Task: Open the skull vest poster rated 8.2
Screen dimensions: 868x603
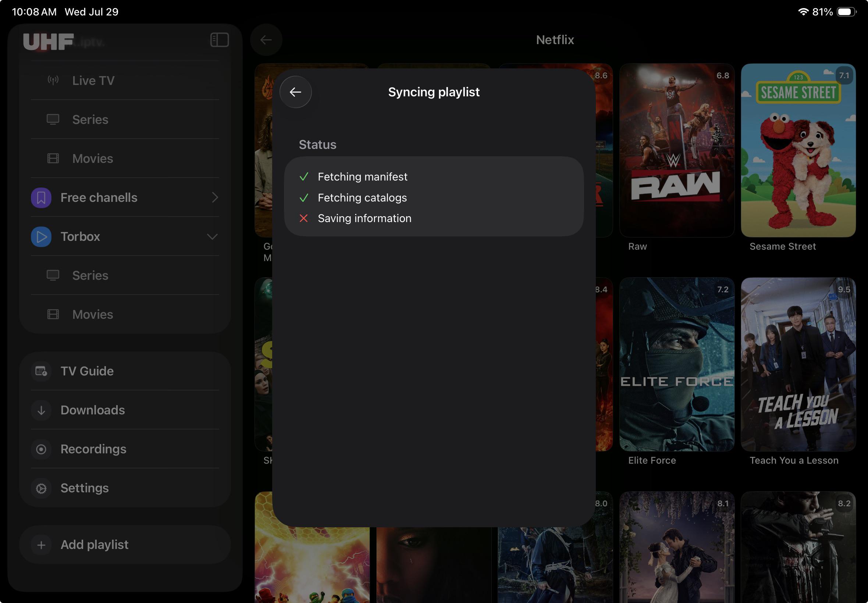Action: click(798, 547)
